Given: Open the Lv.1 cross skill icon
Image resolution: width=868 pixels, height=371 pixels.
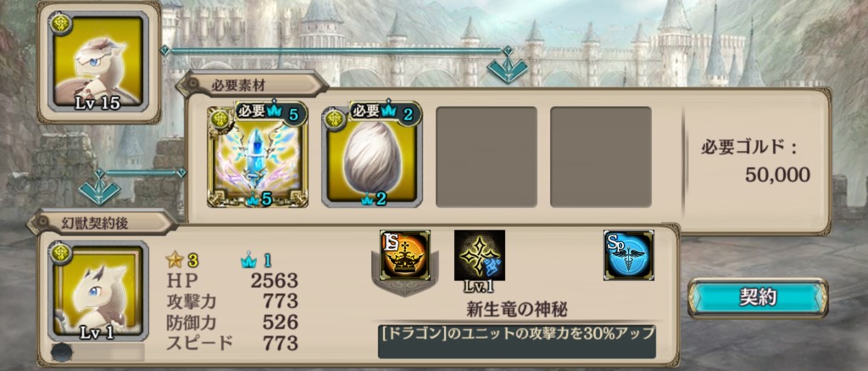Looking at the screenshot, I should (x=480, y=256).
